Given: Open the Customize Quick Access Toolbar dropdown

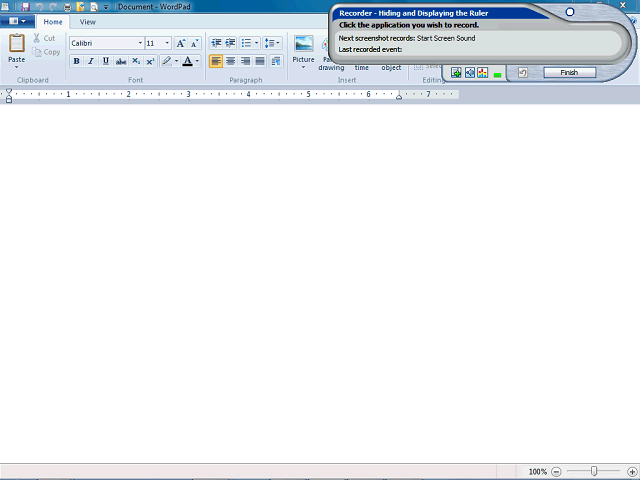Looking at the screenshot, I should pyautogui.click(x=106, y=7).
